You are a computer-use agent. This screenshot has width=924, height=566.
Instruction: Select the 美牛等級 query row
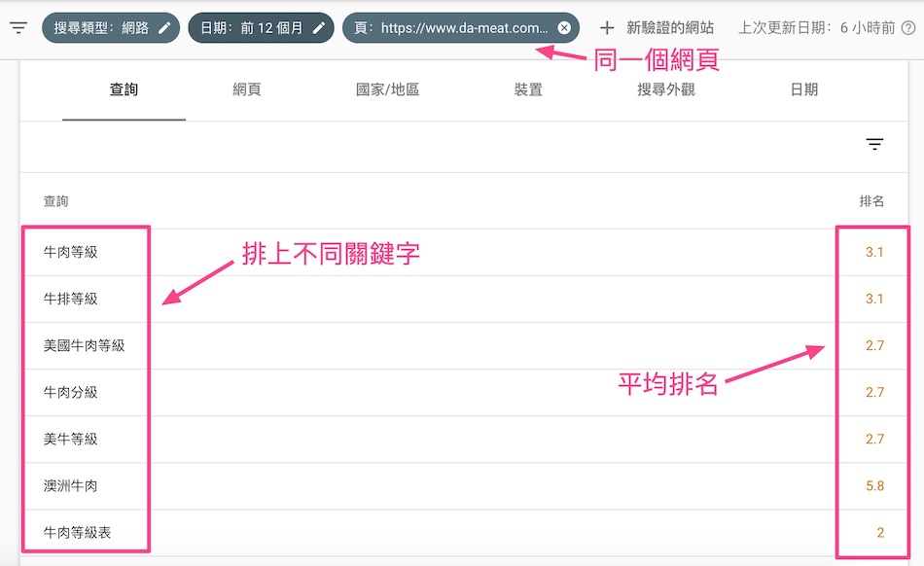click(464, 439)
